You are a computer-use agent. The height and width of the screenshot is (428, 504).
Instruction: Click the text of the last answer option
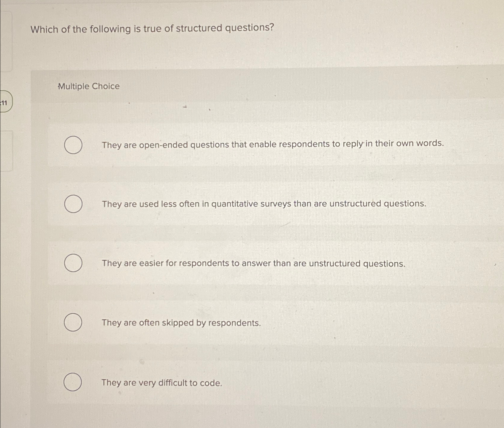162,383
